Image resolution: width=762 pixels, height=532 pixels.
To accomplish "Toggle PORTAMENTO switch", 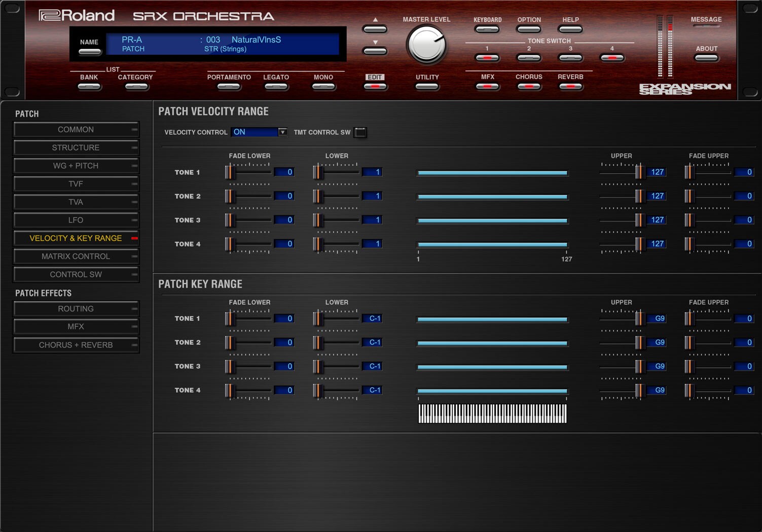I will (x=229, y=87).
